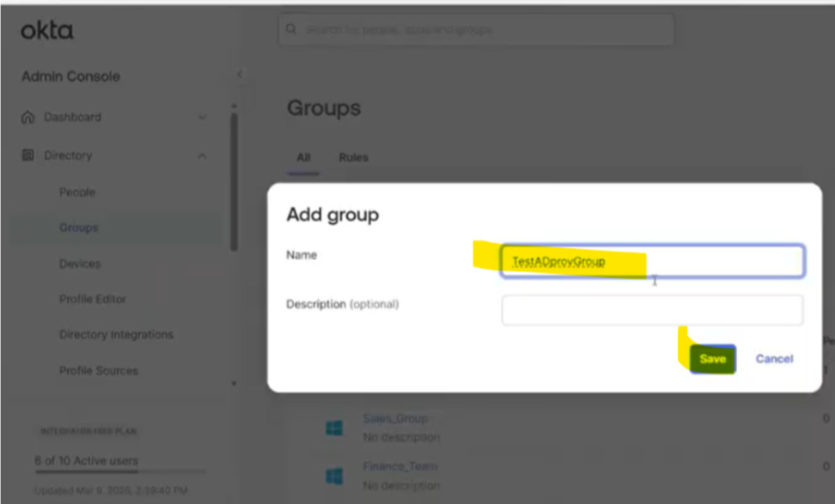
Task: Open People in the Directory menu
Action: pos(77,192)
